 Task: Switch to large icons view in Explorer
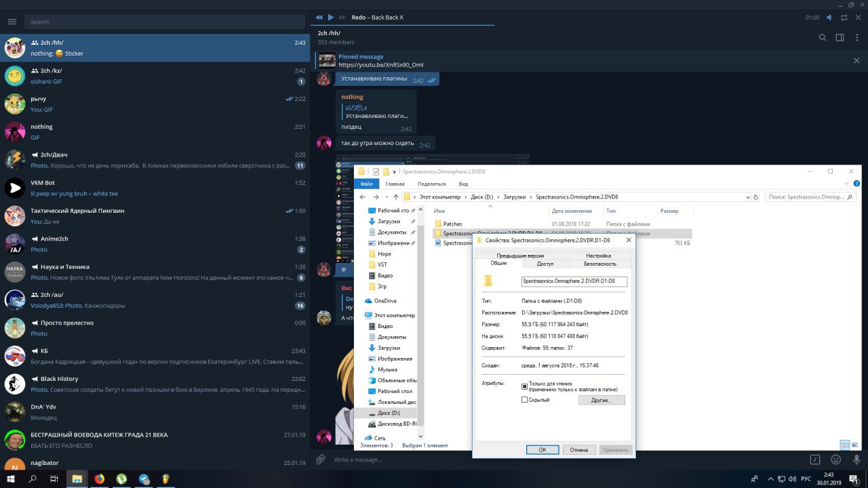click(x=854, y=445)
